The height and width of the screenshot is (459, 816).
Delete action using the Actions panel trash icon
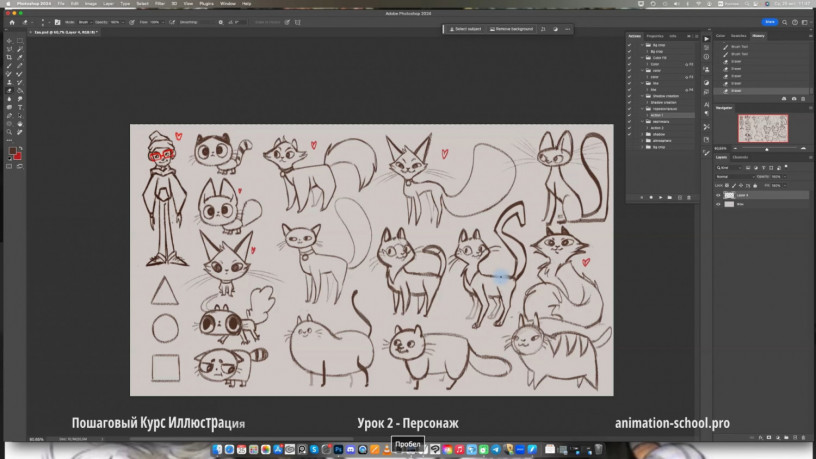pos(690,197)
